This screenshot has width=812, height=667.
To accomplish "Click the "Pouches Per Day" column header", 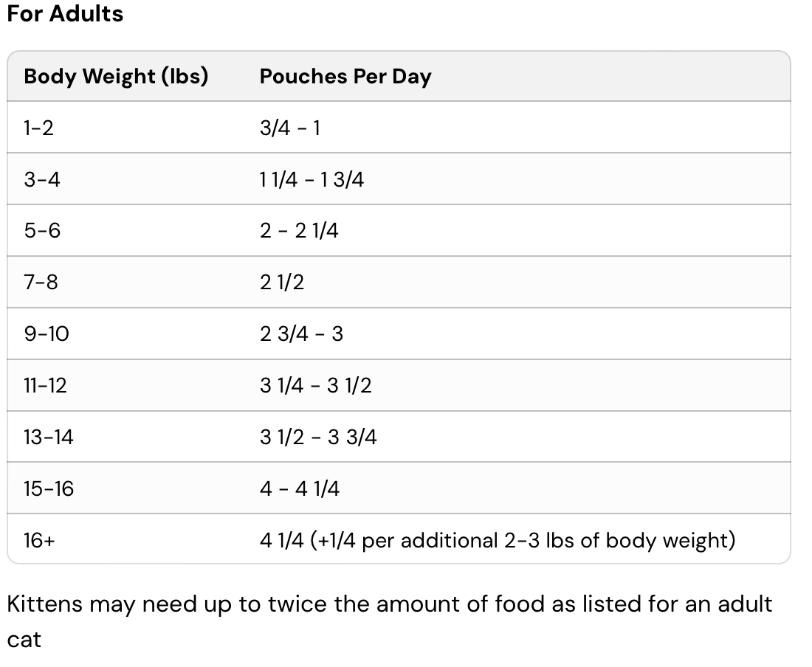I will pos(345,77).
